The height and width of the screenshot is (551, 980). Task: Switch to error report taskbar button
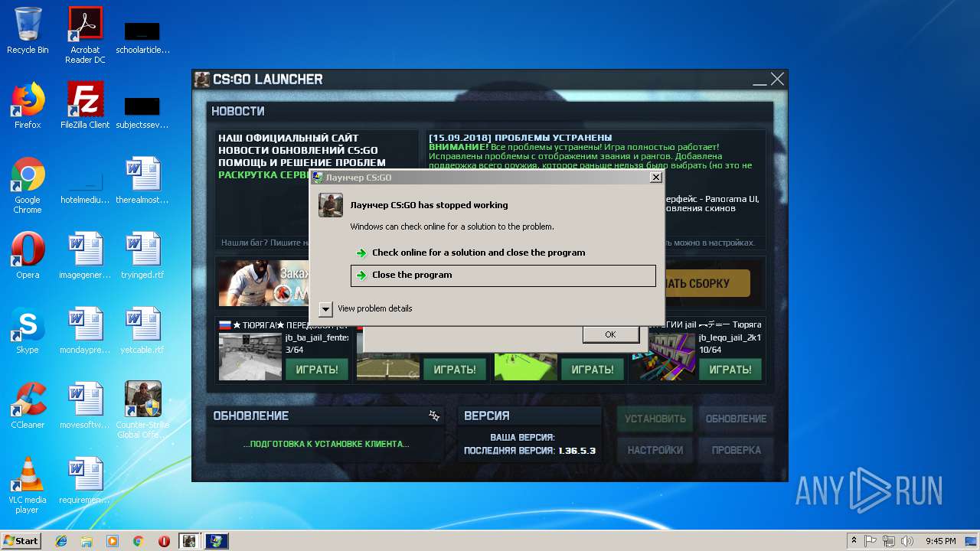pyautogui.click(x=216, y=541)
